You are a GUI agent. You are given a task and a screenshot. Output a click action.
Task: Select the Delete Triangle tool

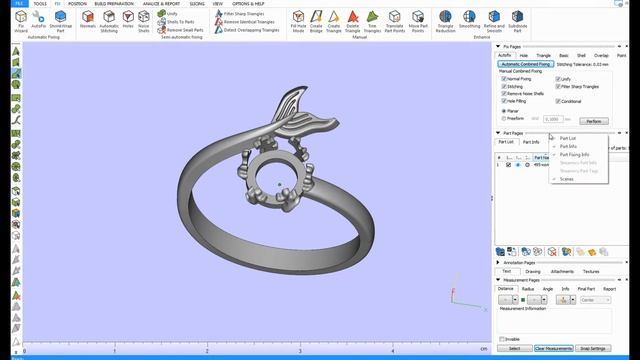tap(353, 22)
